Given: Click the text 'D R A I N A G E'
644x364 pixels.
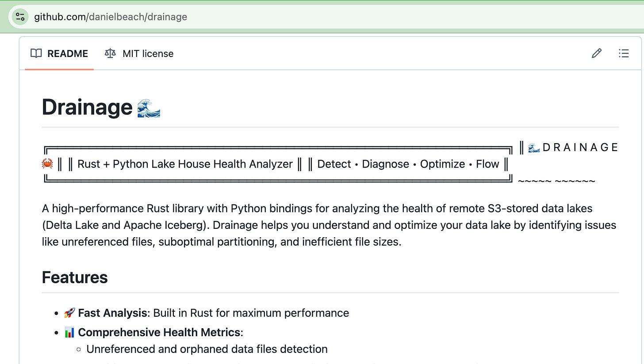Looking at the screenshot, I should coord(580,148).
